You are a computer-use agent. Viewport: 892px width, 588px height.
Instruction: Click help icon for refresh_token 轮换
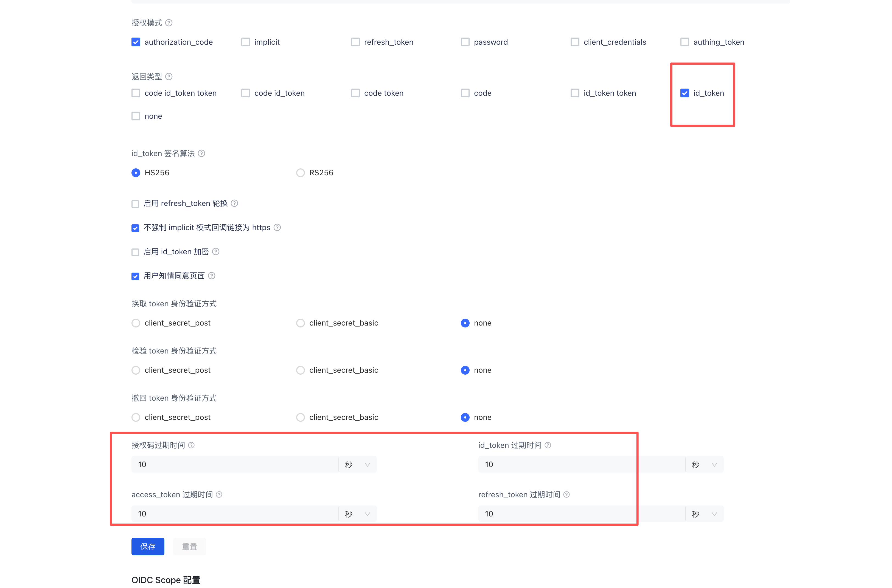pyautogui.click(x=235, y=203)
